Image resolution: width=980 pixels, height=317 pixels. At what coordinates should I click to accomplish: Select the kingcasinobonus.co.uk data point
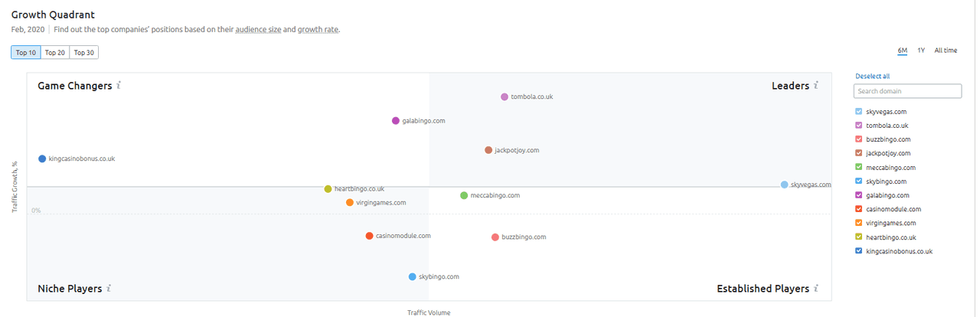pos(42,158)
